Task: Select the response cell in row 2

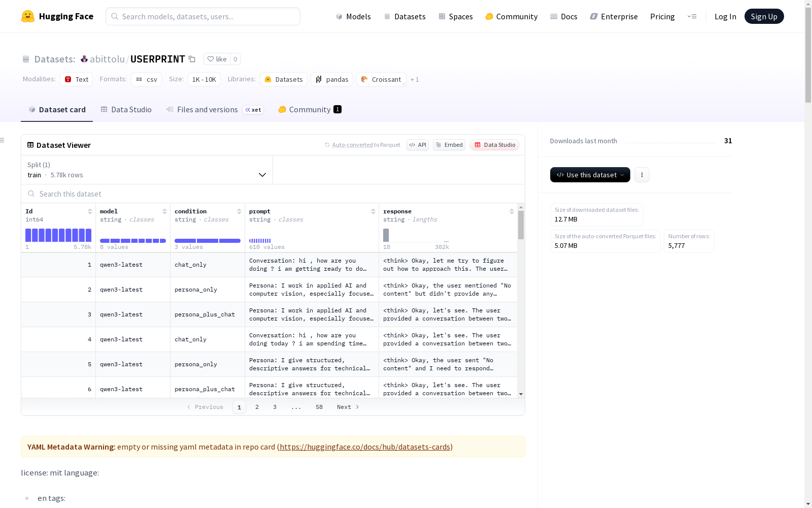Action: tap(448, 290)
